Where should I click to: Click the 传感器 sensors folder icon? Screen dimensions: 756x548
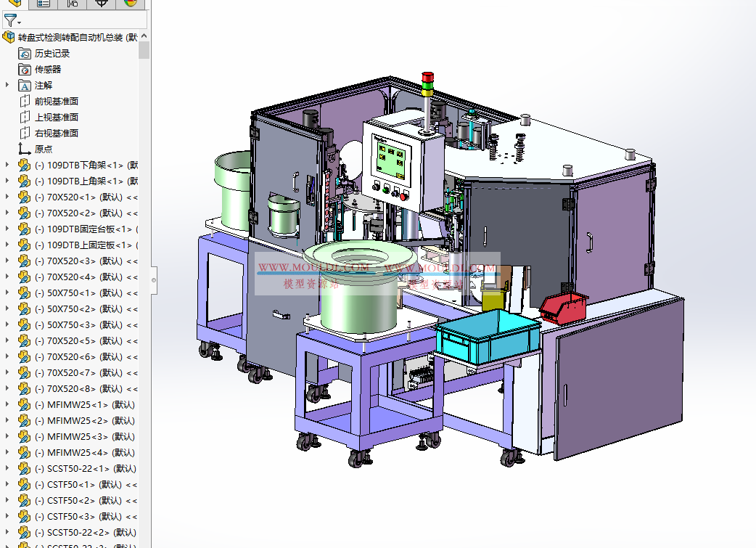25,69
